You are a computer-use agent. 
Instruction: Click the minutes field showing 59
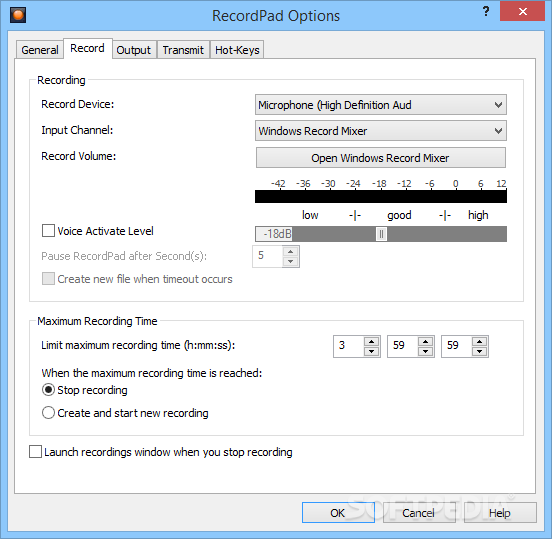click(403, 346)
